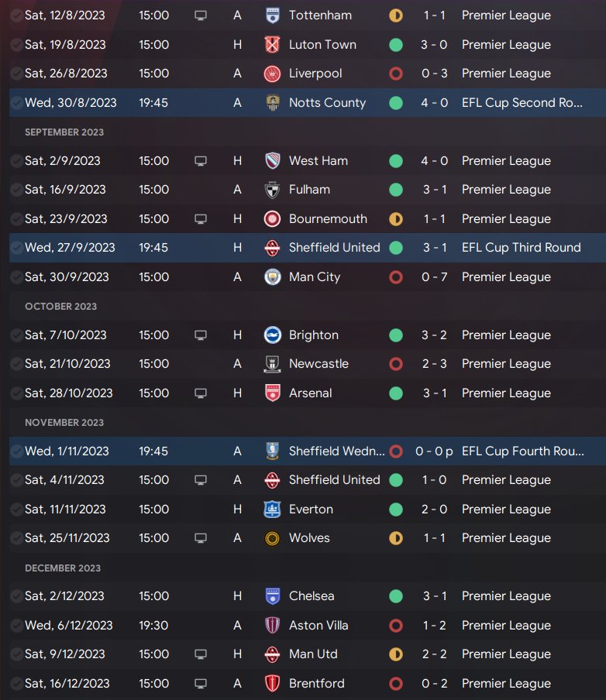Select the Brighton club badge

(x=272, y=335)
